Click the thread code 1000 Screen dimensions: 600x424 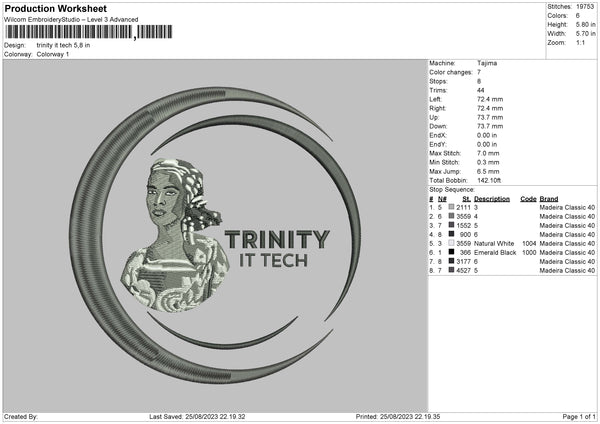click(529, 253)
